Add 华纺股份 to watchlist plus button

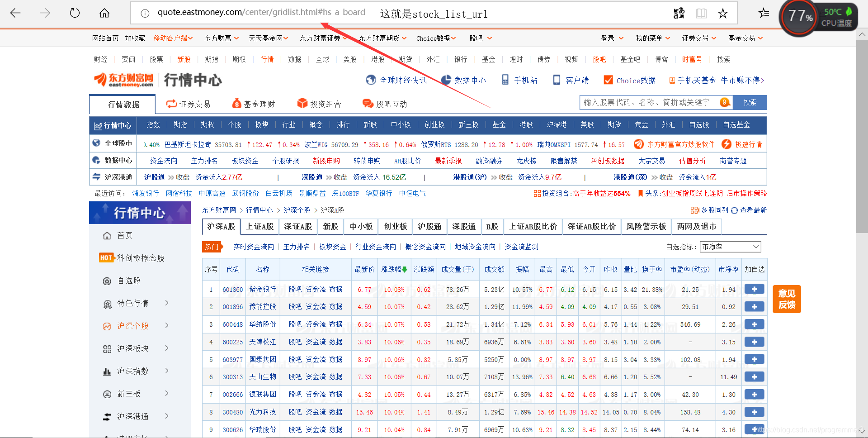click(x=754, y=324)
